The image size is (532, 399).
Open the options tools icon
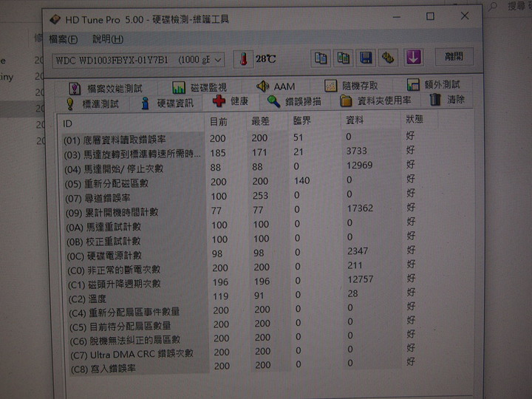pos(388,58)
